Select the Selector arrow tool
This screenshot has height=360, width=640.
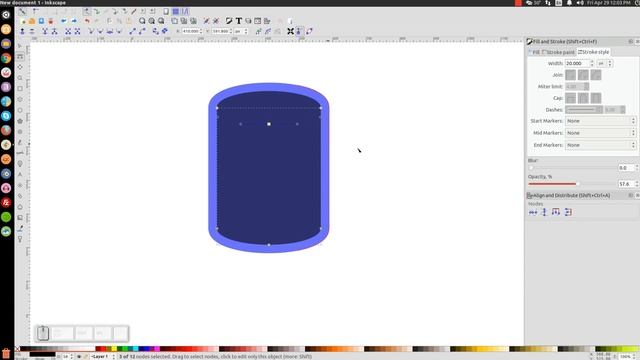click(20, 46)
